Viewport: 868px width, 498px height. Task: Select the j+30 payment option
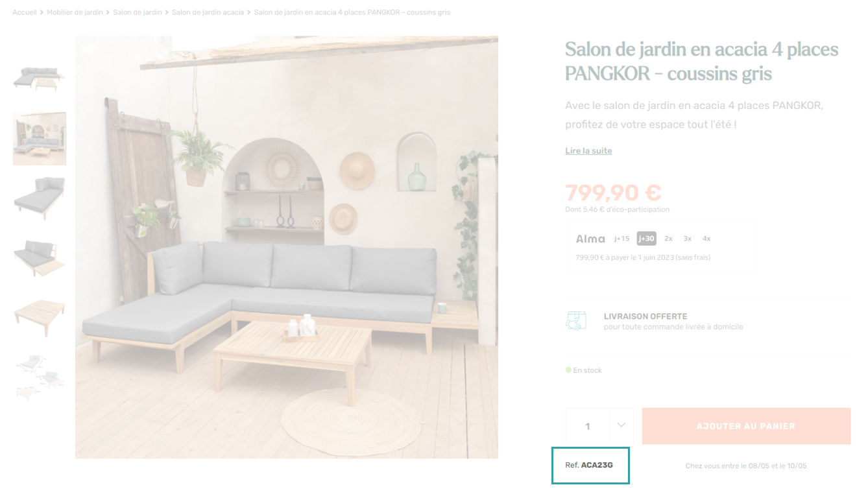point(646,239)
